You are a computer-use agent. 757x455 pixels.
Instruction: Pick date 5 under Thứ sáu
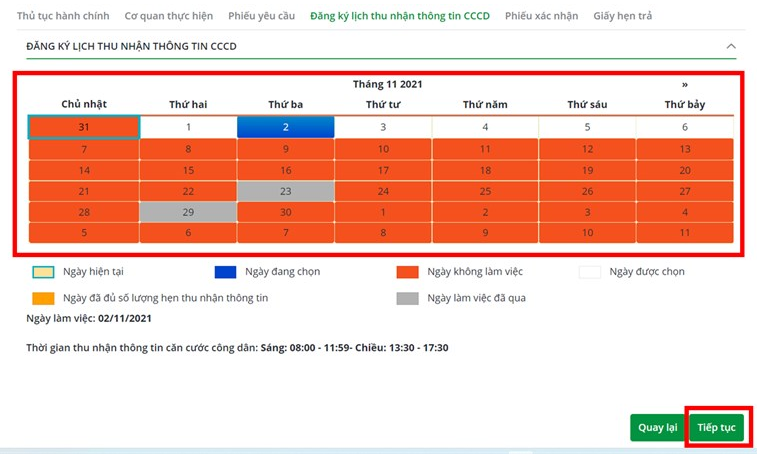587,127
